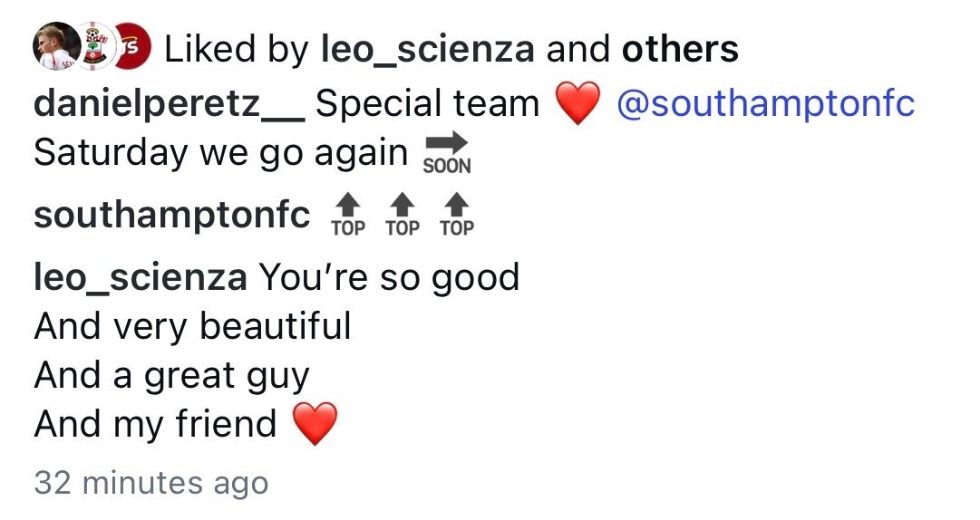Click the first TOP arrow emoji
980x520 pixels.
348,216
